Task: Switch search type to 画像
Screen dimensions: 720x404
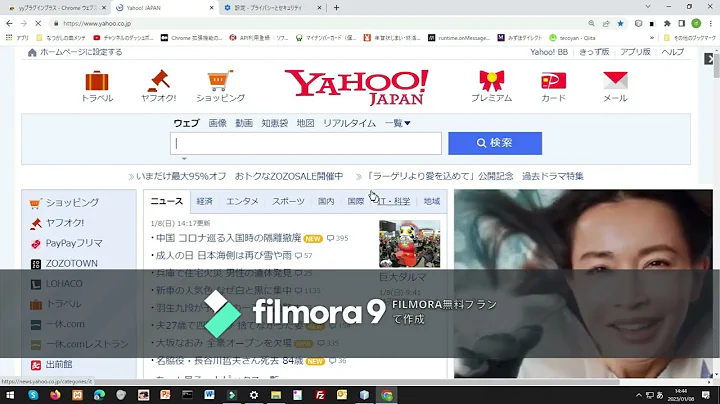Action: (x=217, y=123)
